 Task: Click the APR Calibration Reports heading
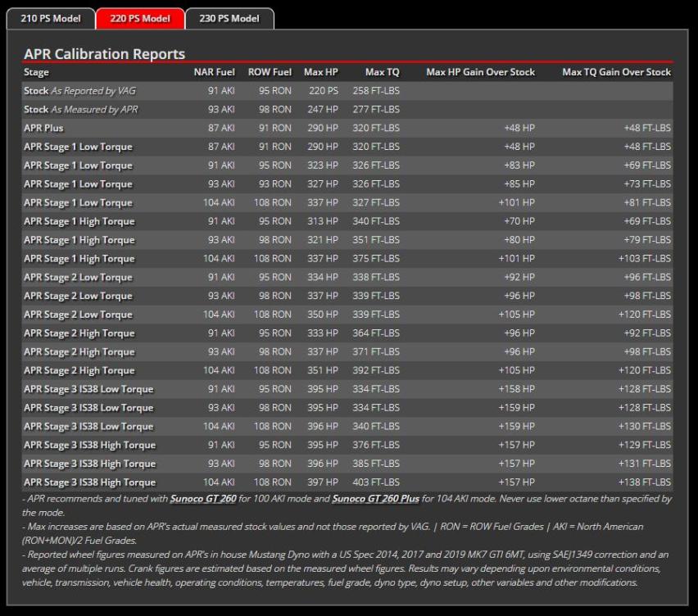(105, 54)
